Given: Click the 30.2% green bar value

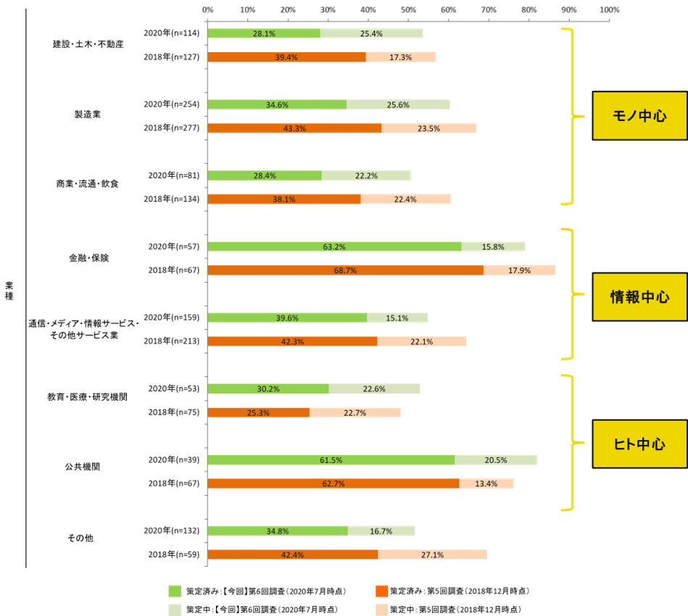Looking at the screenshot, I should (268, 389).
